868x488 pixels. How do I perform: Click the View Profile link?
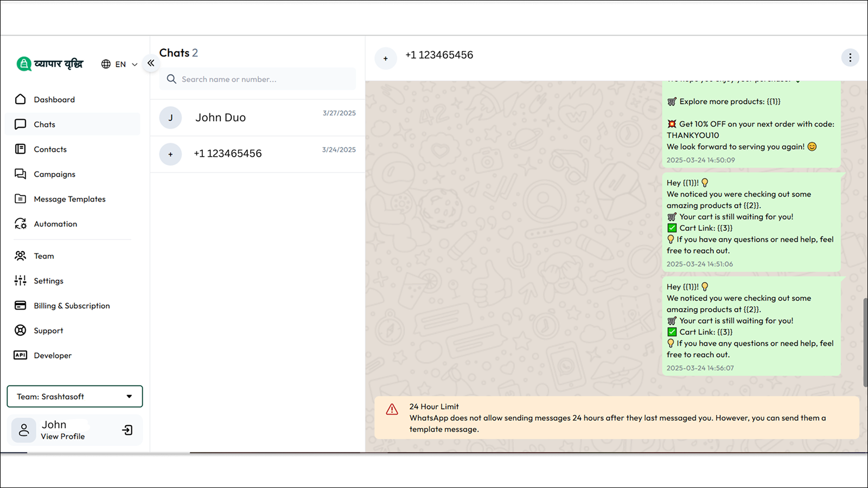point(63,436)
